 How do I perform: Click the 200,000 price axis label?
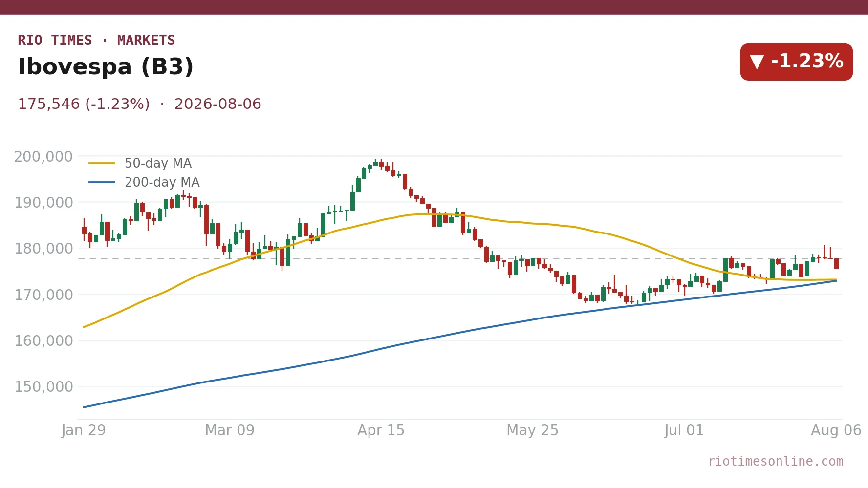pos(43,157)
